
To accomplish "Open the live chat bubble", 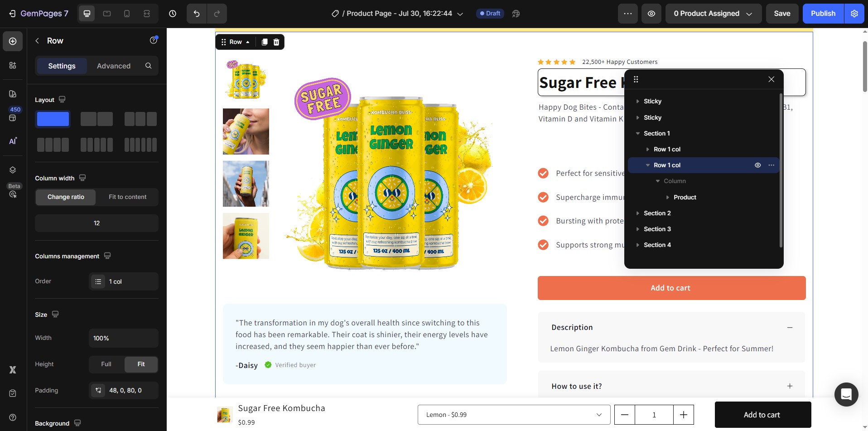I will pyautogui.click(x=846, y=394).
